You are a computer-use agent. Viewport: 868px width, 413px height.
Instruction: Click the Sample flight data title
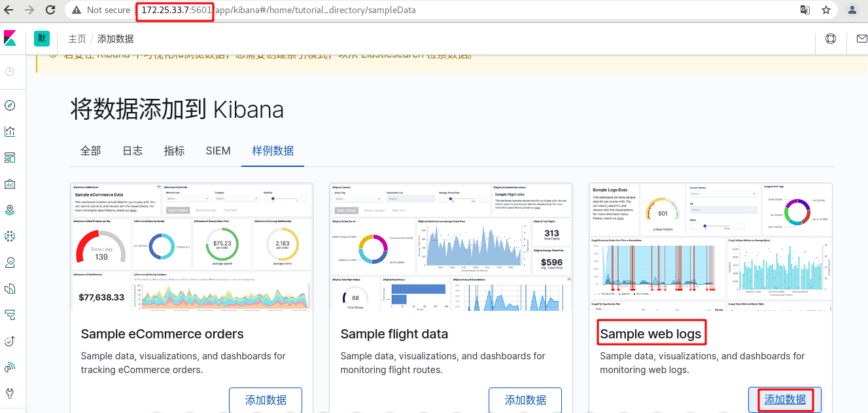394,334
